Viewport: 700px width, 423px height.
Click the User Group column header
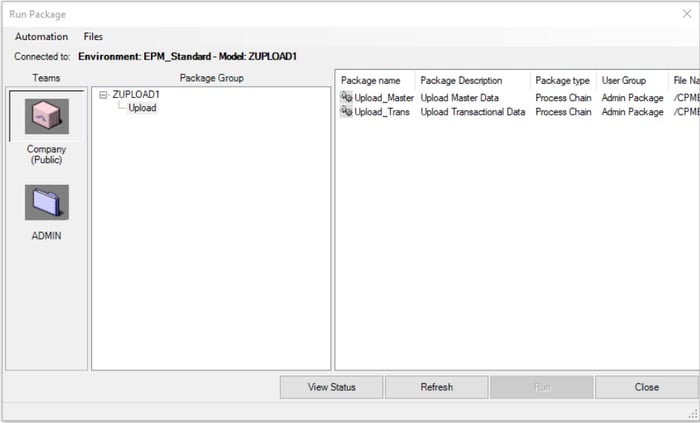(x=624, y=80)
